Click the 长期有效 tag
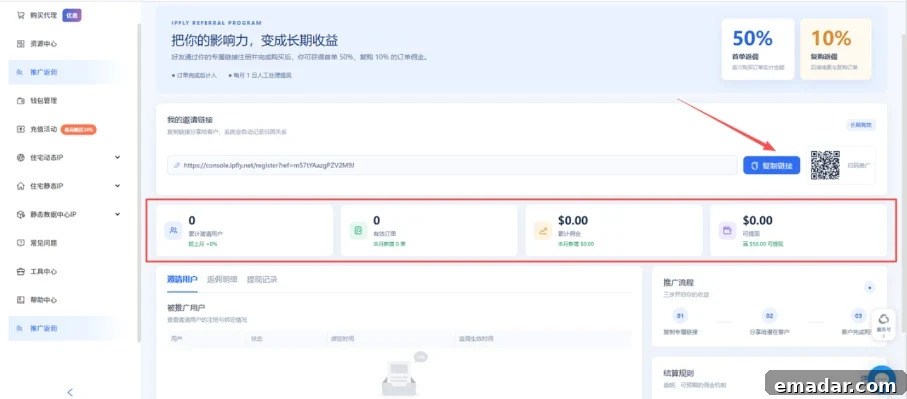The height and width of the screenshot is (399, 907). pos(861,125)
